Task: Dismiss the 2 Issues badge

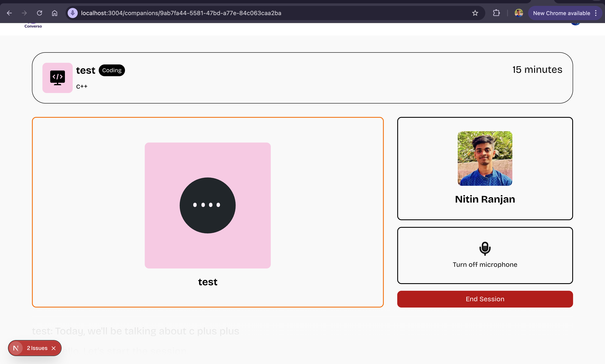Action: [x=54, y=348]
